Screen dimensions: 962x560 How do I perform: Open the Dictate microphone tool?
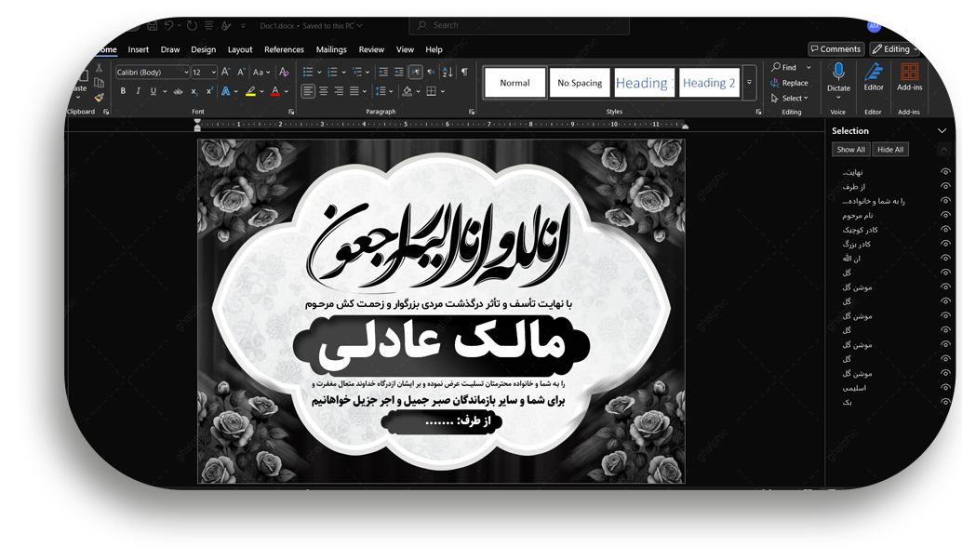click(x=838, y=76)
